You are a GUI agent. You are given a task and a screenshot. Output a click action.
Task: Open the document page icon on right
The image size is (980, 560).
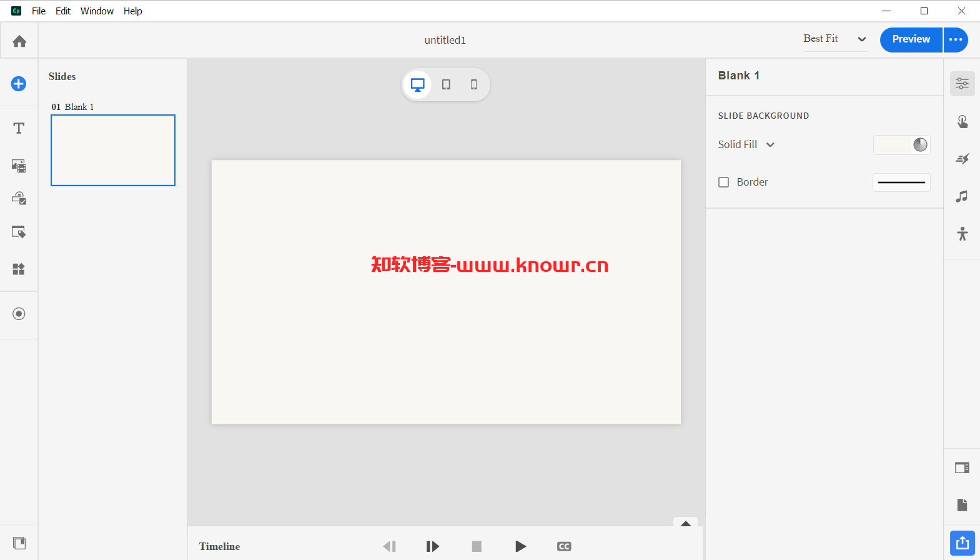pyautogui.click(x=962, y=505)
